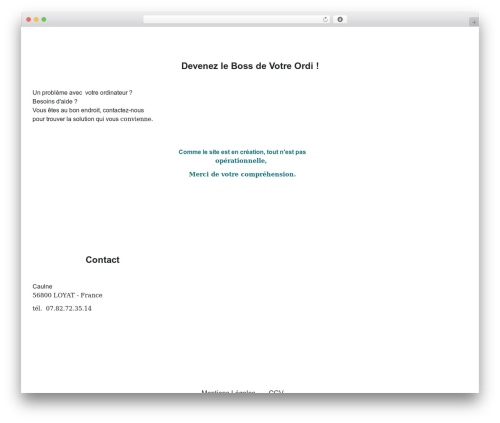Click phone number 07.82.72.35.14

point(69,308)
